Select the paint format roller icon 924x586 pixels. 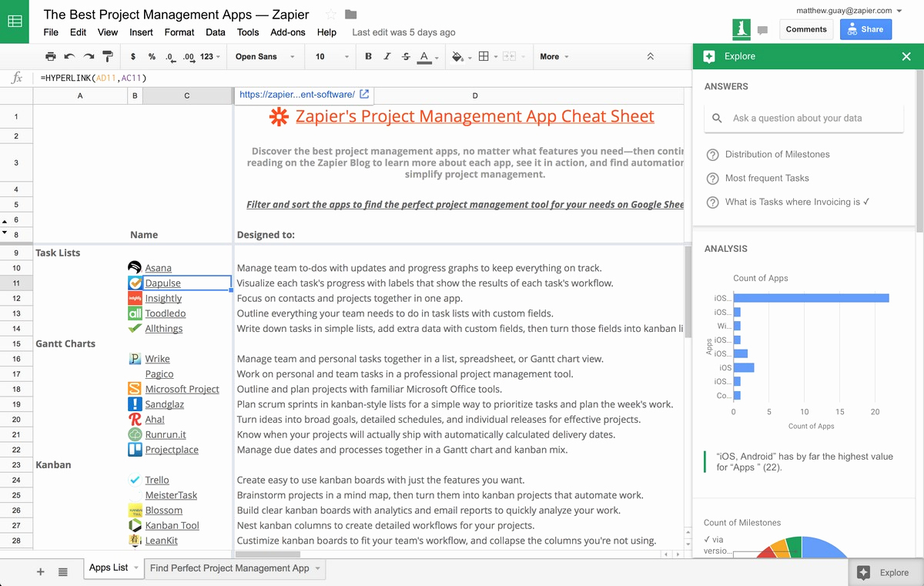(x=108, y=56)
